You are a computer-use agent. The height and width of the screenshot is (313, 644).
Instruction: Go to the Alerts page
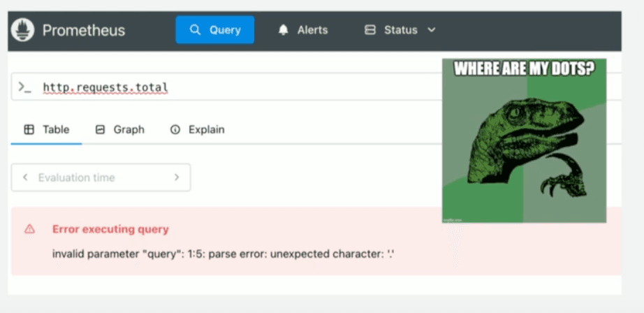coord(303,30)
